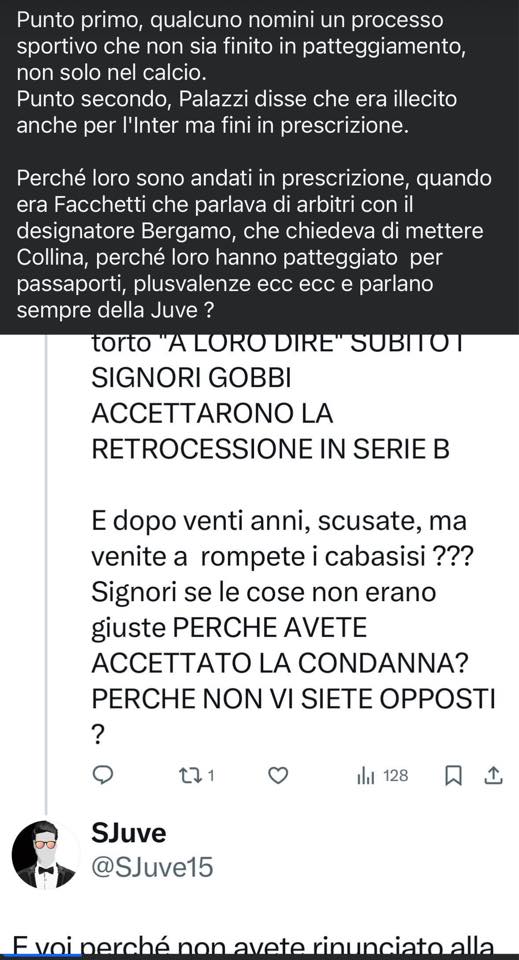
Task: Click the 'Punto secondo, Palazzi disse' caption line
Action: coord(237,99)
